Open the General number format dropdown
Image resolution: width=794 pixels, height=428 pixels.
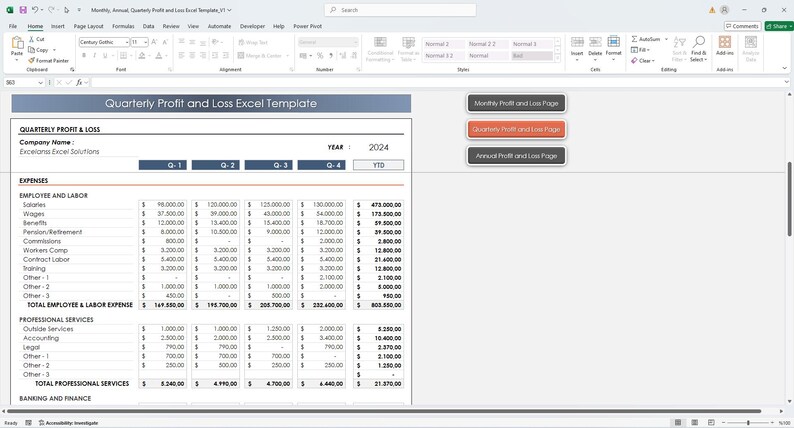(355, 43)
